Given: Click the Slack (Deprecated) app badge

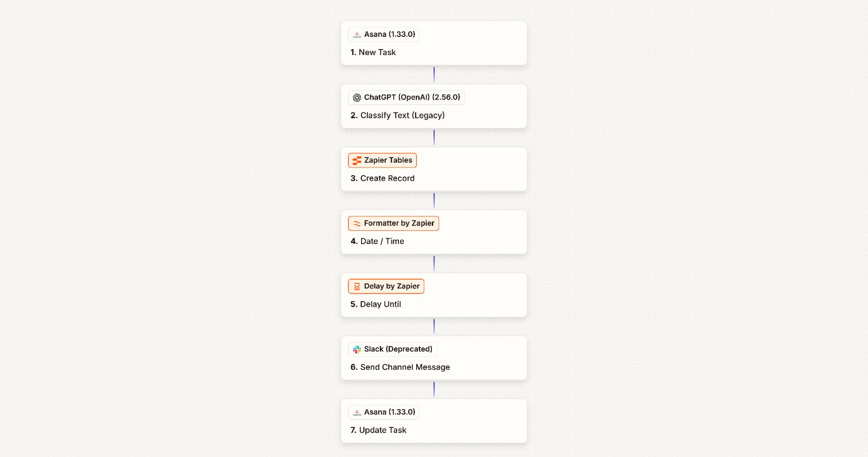Looking at the screenshot, I should click(392, 349).
